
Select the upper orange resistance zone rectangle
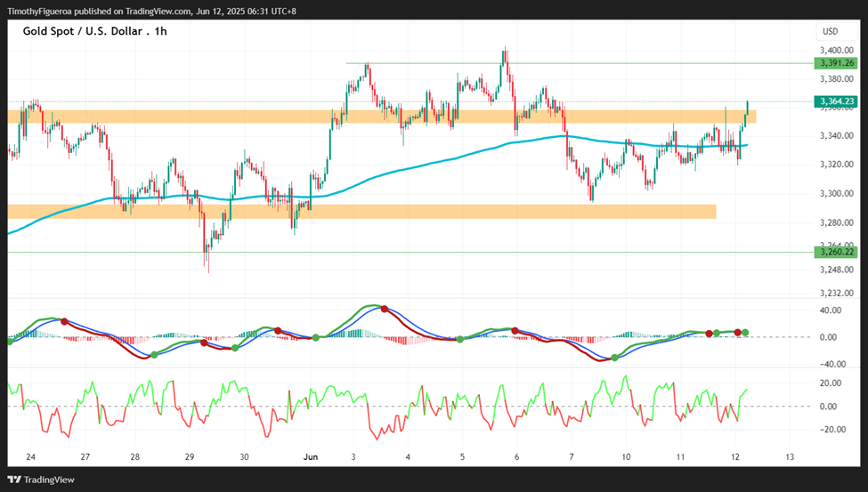point(382,117)
